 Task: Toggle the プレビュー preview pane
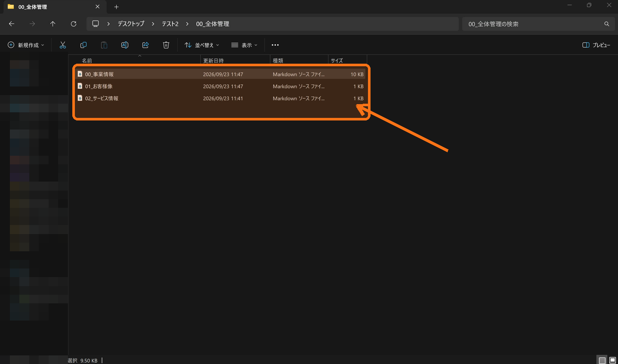pyautogui.click(x=596, y=45)
